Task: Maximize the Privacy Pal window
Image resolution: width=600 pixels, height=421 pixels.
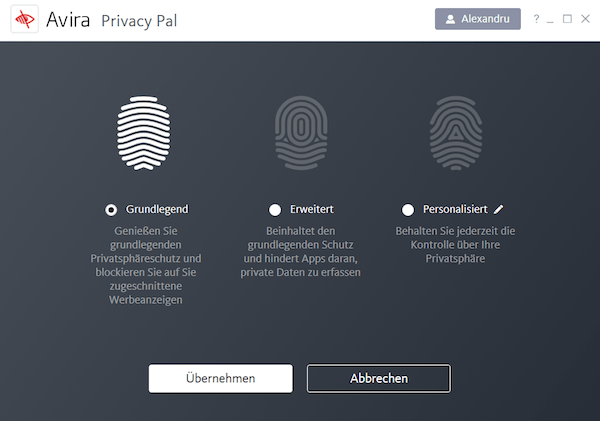Action: point(567,19)
